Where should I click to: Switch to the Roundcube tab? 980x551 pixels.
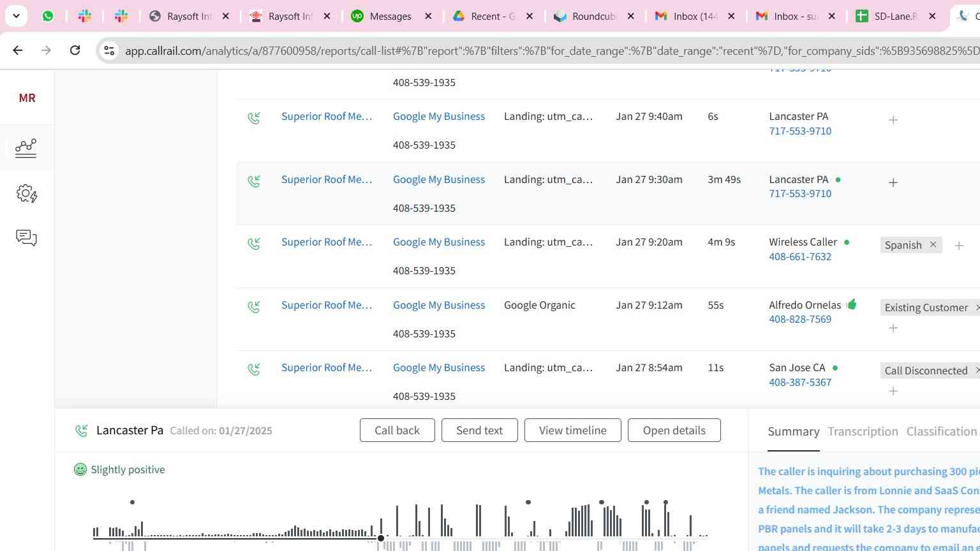[x=594, y=16]
